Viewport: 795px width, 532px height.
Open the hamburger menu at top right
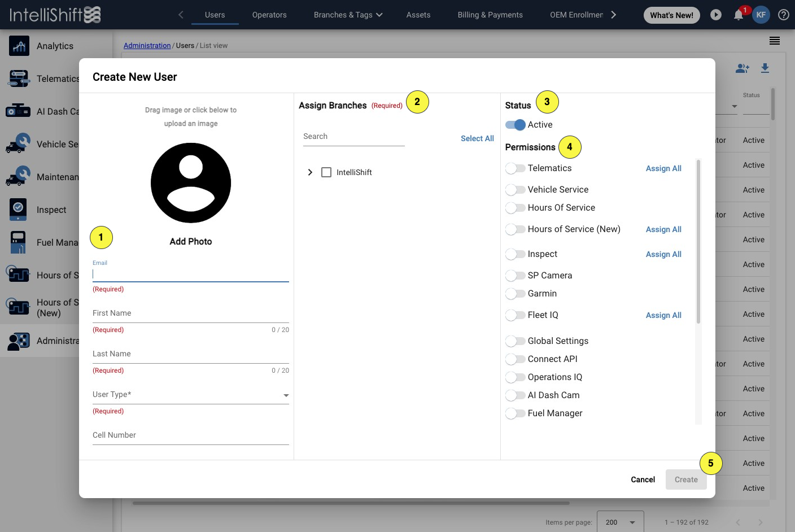[x=775, y=41]
